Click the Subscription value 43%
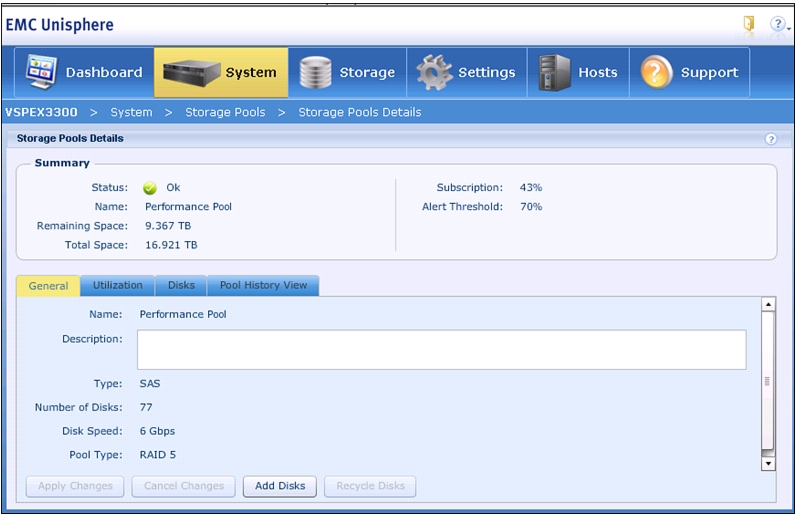Viewport: 795px width, 525px height. coord(531,188)
